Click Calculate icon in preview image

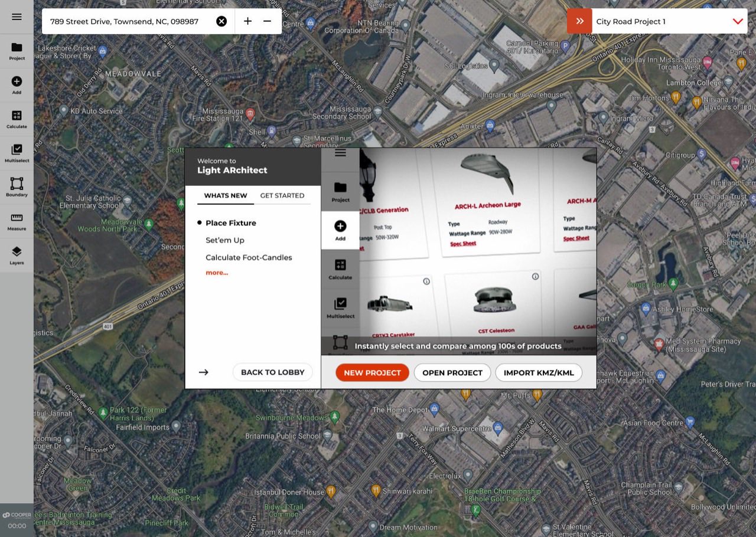[340, 269]
